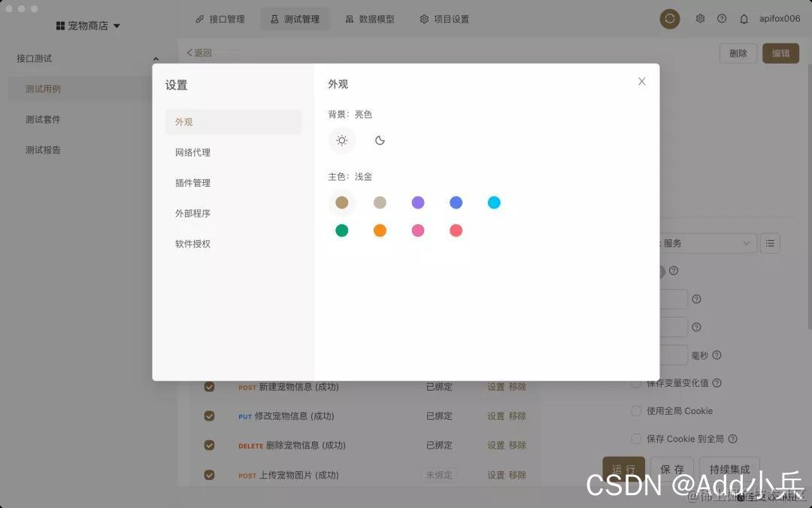Viewport: 812px width, 508px height.
Task: Open the 接口管理 section icon
Action: pyautogui.click(x=198, y=19)
